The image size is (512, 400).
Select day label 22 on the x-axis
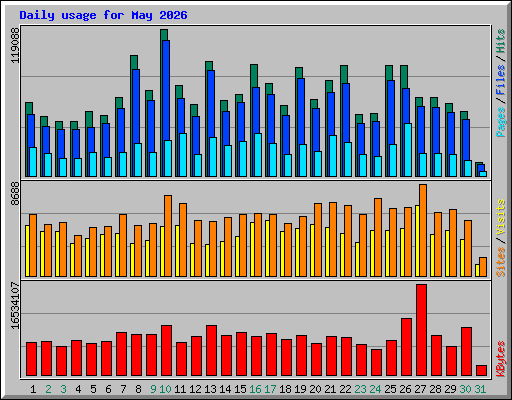345,389
